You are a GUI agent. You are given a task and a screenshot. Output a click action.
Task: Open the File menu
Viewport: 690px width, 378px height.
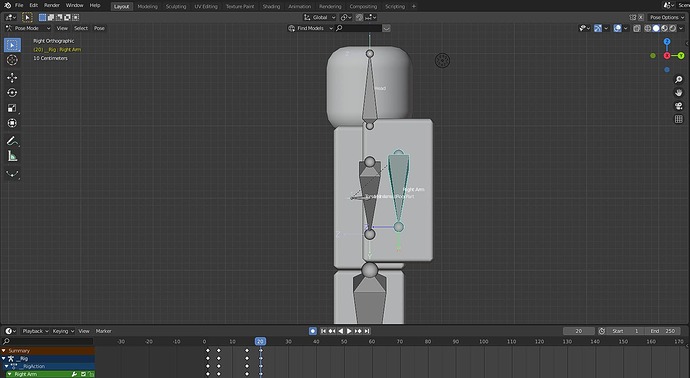(19, 5)
